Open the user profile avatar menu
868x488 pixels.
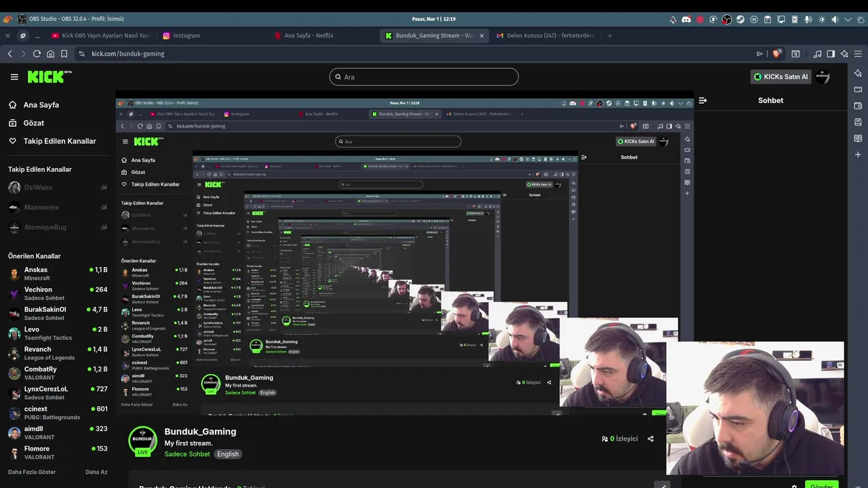tap(823, 77)
